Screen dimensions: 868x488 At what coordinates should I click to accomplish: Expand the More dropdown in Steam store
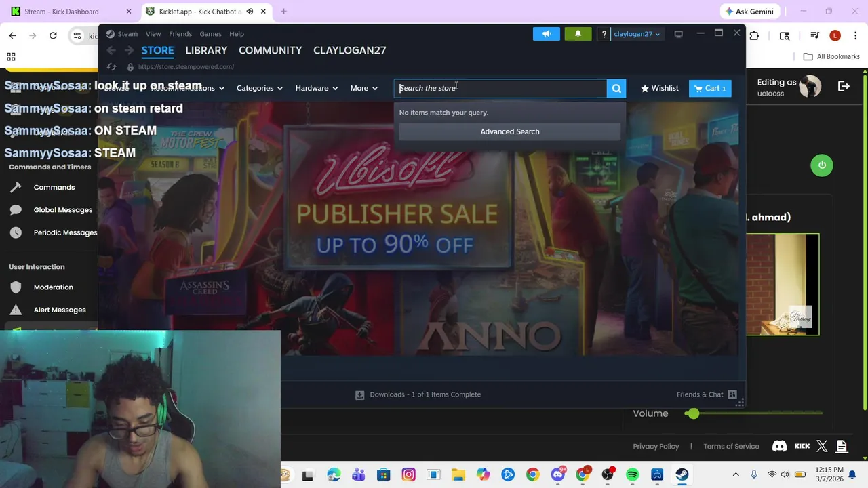tap(363, 88)
